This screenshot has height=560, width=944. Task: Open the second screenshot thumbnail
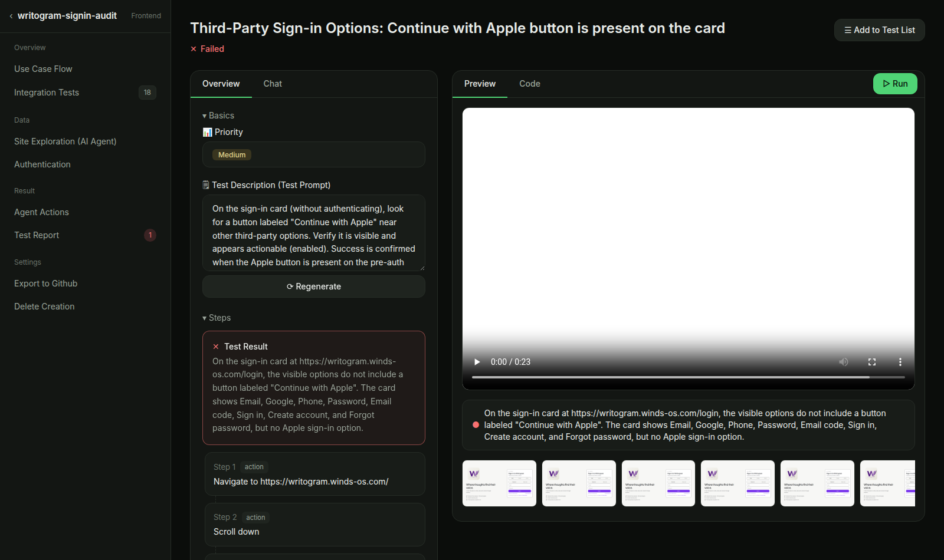tap(579, 483)
